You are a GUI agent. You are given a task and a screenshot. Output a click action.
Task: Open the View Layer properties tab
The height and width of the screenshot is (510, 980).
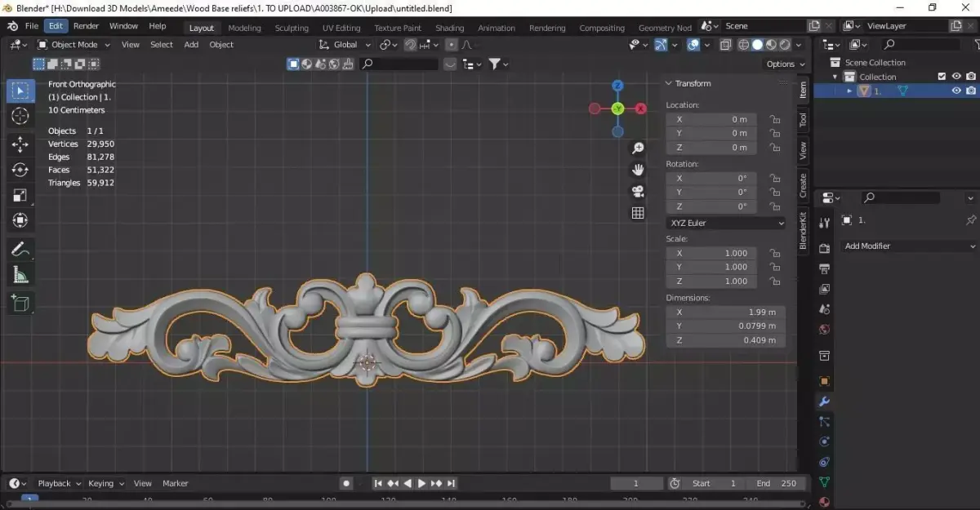tap(824, 289)
